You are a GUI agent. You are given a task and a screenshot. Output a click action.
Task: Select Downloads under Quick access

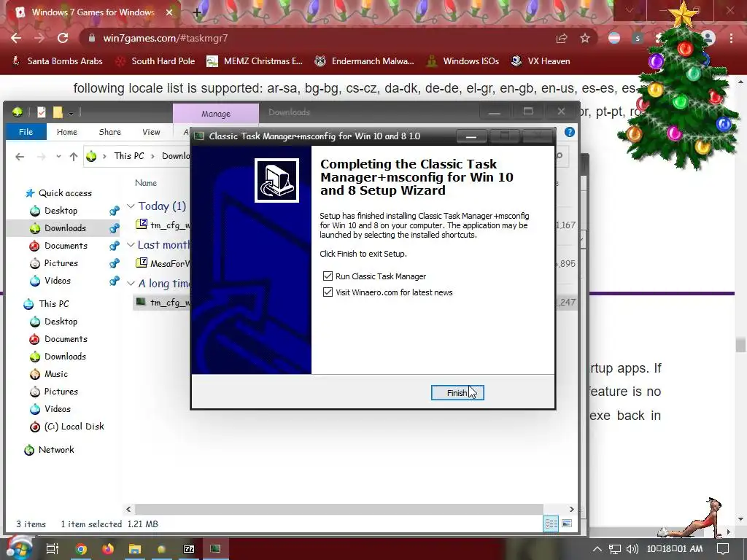(x=65, y=228)
